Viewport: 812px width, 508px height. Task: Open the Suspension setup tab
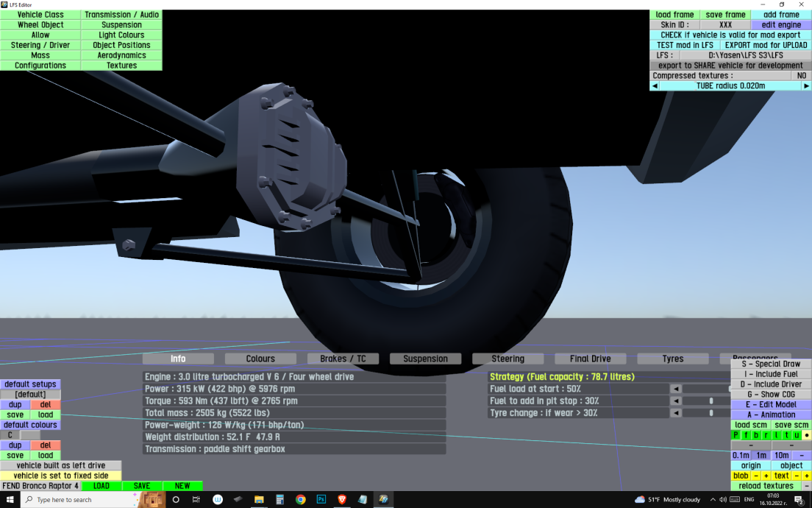coord(425,359)
